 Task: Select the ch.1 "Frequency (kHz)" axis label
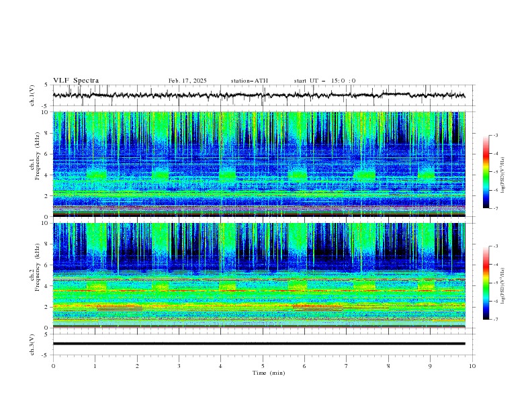[37, 156]
